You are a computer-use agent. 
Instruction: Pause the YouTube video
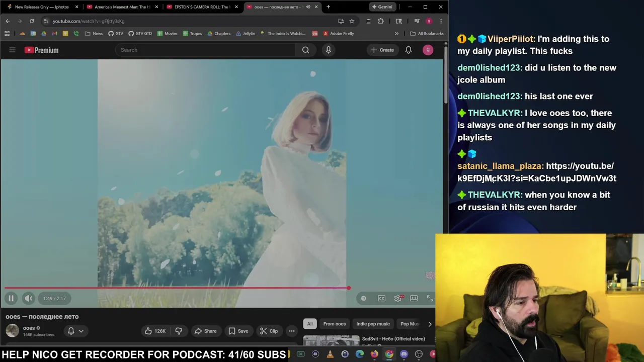[x=11, y=298]
